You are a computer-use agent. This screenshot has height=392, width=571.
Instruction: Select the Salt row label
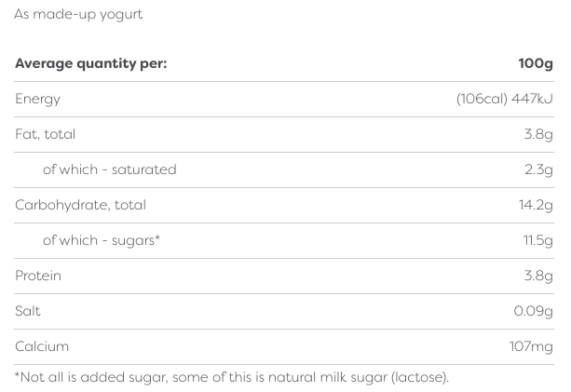click(28, 311)
